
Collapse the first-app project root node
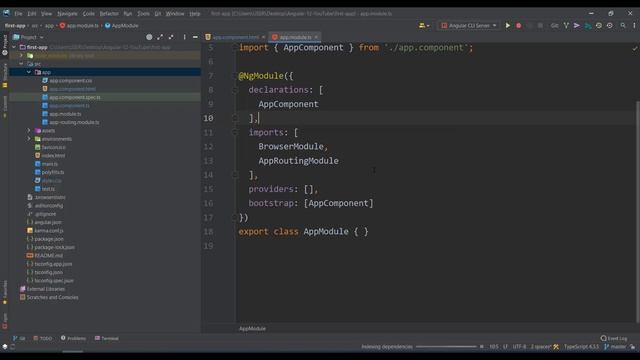15,47
